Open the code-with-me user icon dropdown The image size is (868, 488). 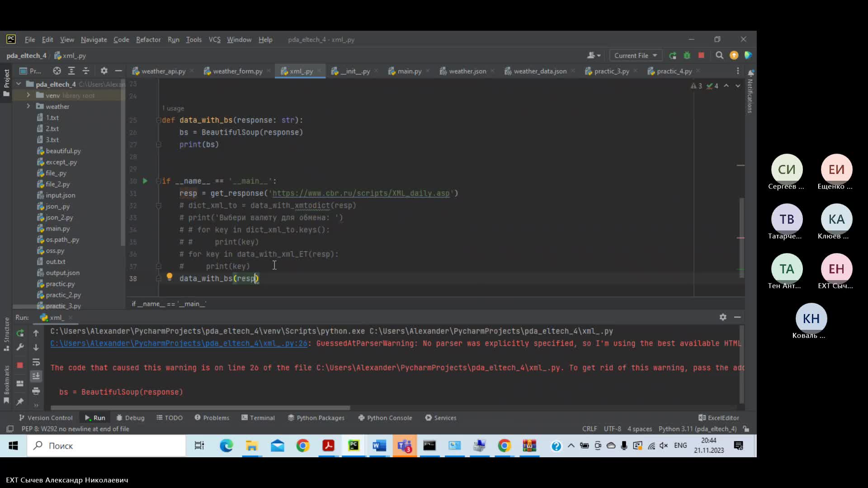coord(594,56)
